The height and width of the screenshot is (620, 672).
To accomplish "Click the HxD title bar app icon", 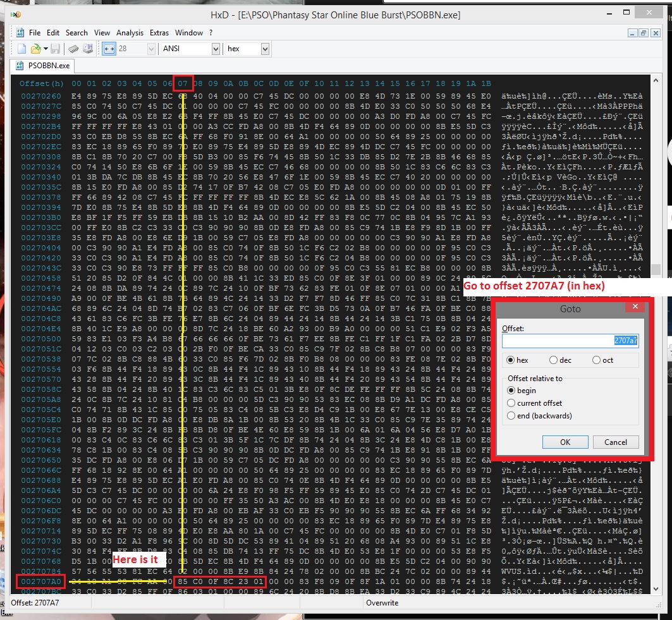I will 16,15.
